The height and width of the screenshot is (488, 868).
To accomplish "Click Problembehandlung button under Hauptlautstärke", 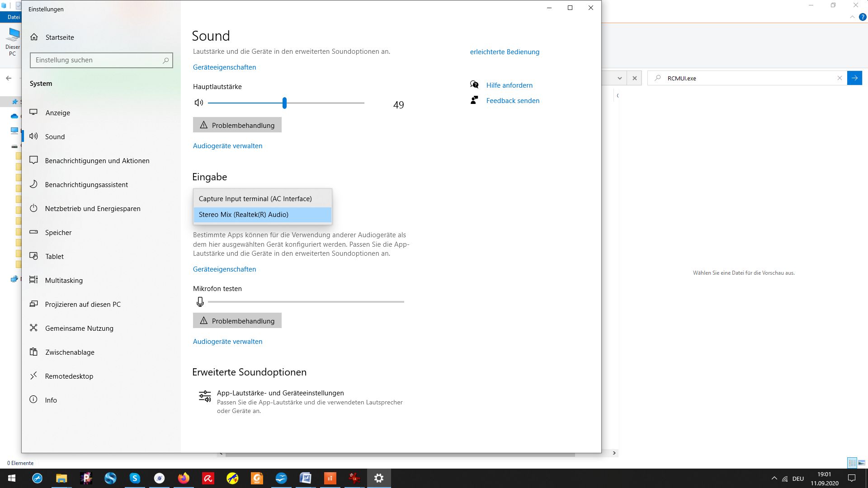I will tap(237, 125).
